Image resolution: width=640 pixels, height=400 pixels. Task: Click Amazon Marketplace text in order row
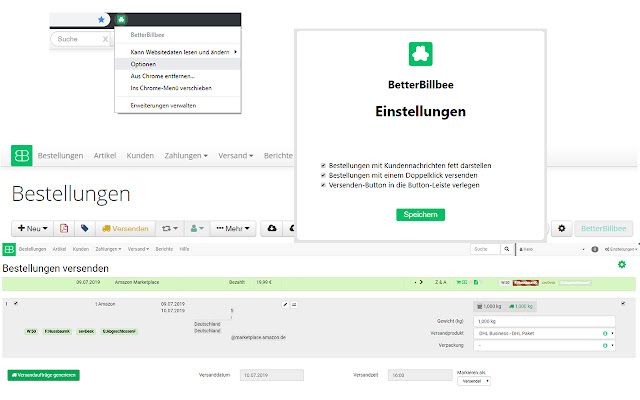[x=137, y=282]
